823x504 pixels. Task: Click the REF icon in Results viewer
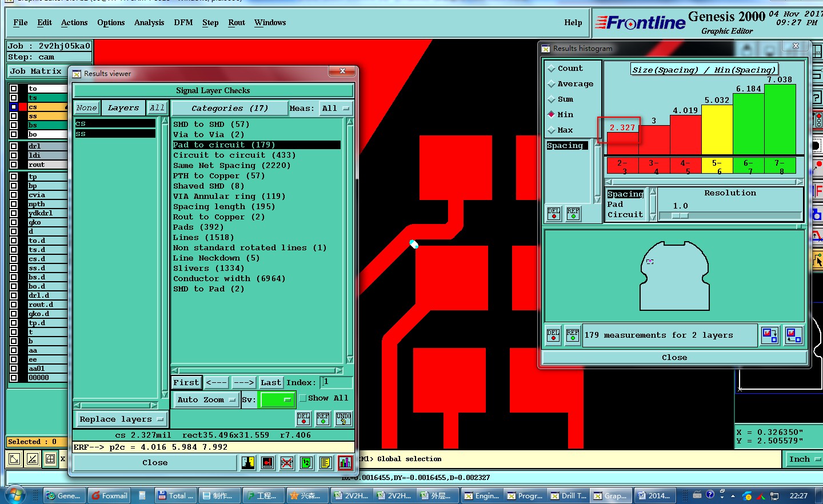[x=323, y=419]
